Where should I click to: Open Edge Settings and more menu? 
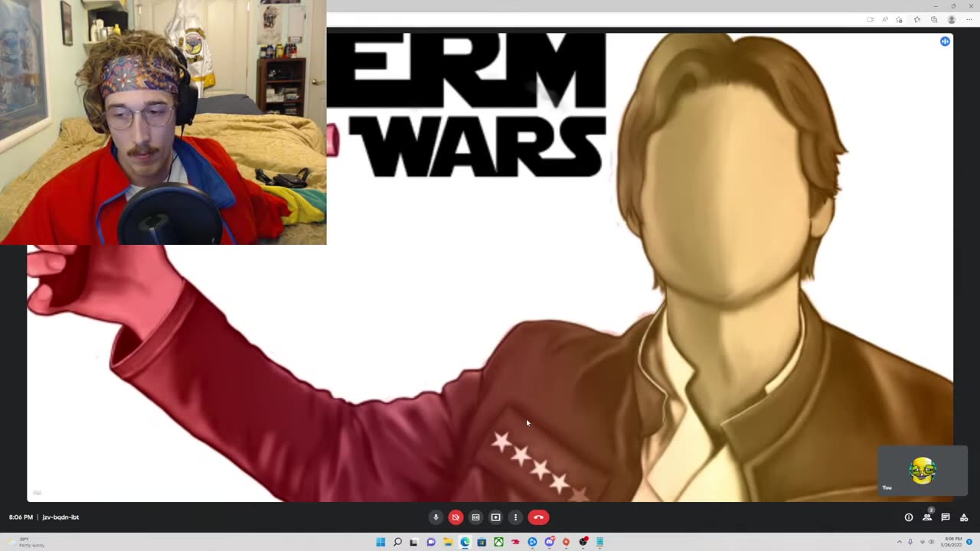pyautogui.click(x=969, y=20)
